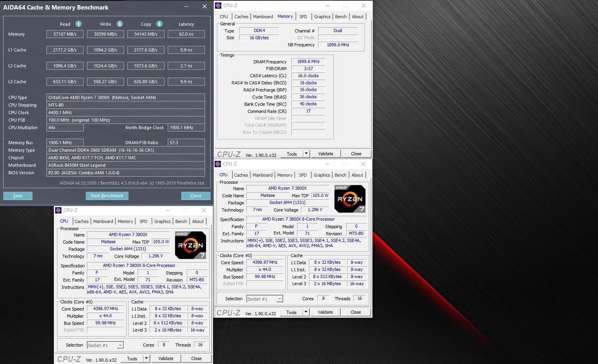Select SPD tab in right CPU-Z CPU window
The image size is (598, 364).
pos(303,175)
